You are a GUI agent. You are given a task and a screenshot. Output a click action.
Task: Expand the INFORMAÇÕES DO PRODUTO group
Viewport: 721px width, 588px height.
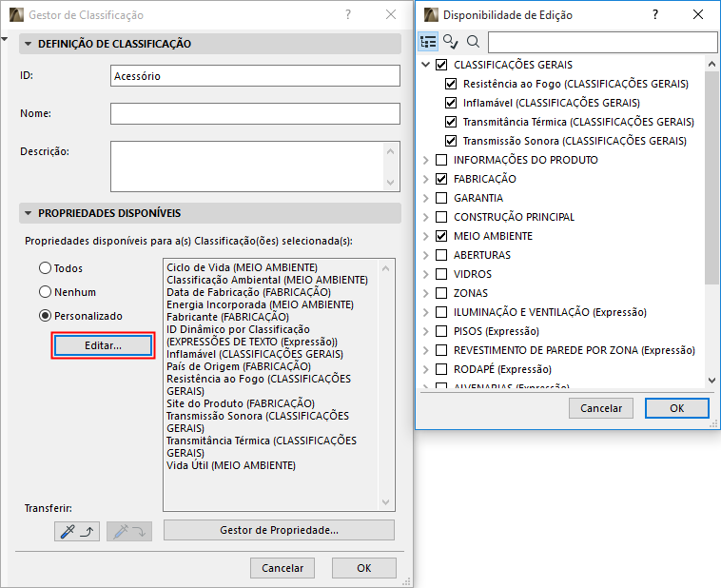click(426, 160)
